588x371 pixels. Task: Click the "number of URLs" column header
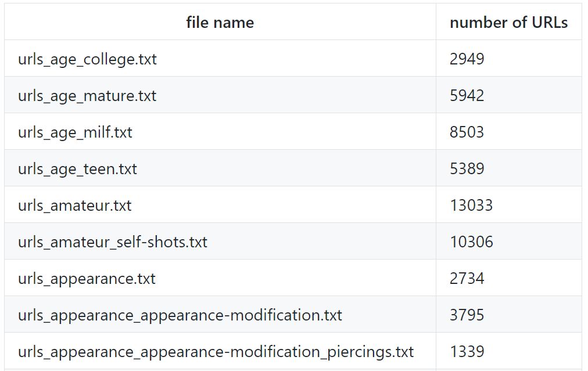tap(508, 23)
